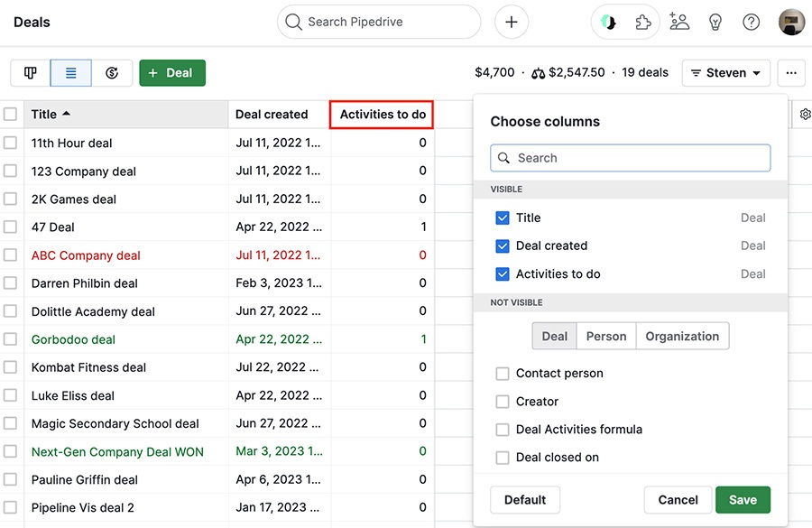Open the ABC Company deal
Viewport: 812px width, 528px height.
86,255
